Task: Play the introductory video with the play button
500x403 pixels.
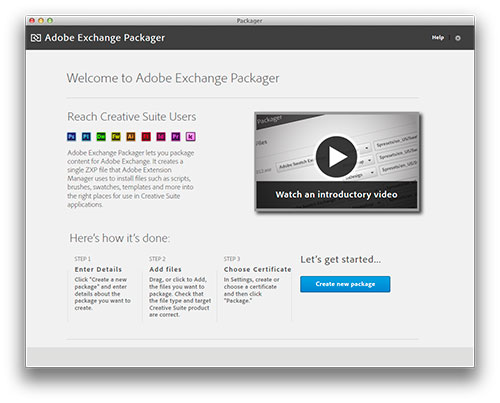Action: [x=336, y=157]
